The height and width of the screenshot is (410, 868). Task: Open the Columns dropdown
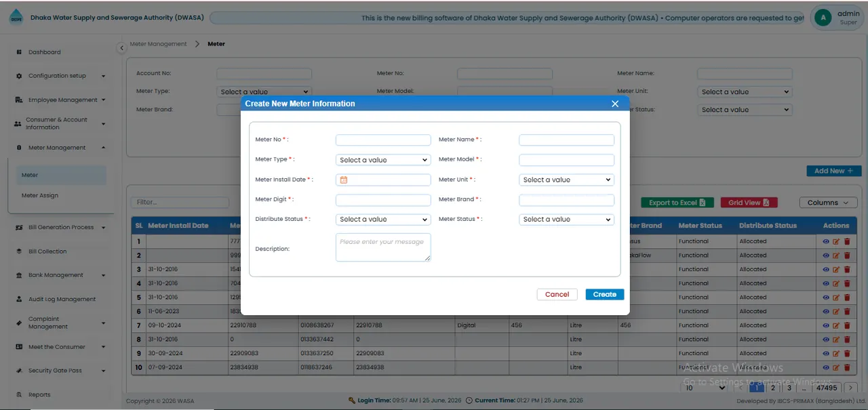(x=828, y=203)
